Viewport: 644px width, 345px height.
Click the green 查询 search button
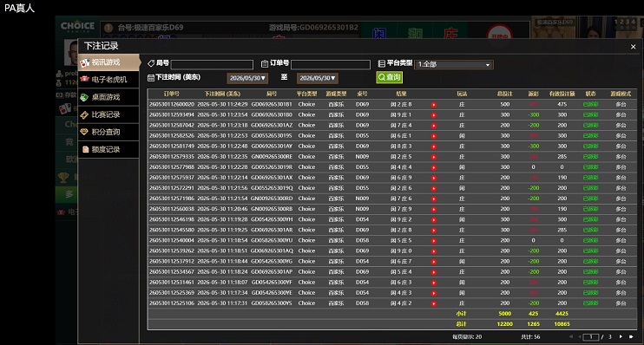pyautogui.click(x=389, y=77)
